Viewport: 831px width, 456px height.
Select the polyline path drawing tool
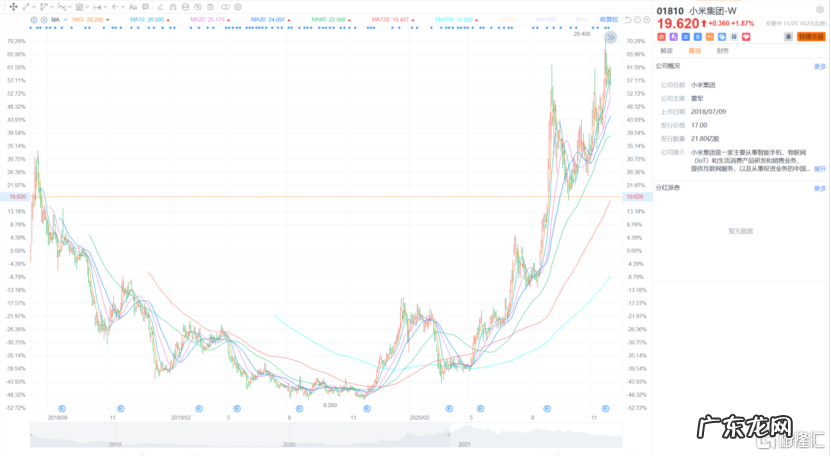[x=43, y=7]
